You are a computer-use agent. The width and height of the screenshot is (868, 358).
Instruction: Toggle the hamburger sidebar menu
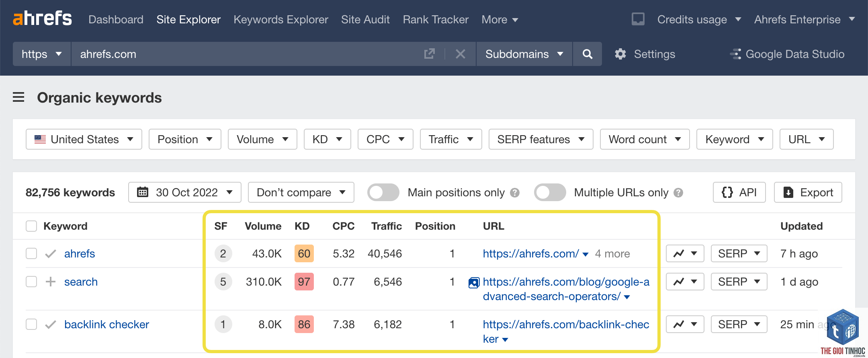click(x=18, y=97)
